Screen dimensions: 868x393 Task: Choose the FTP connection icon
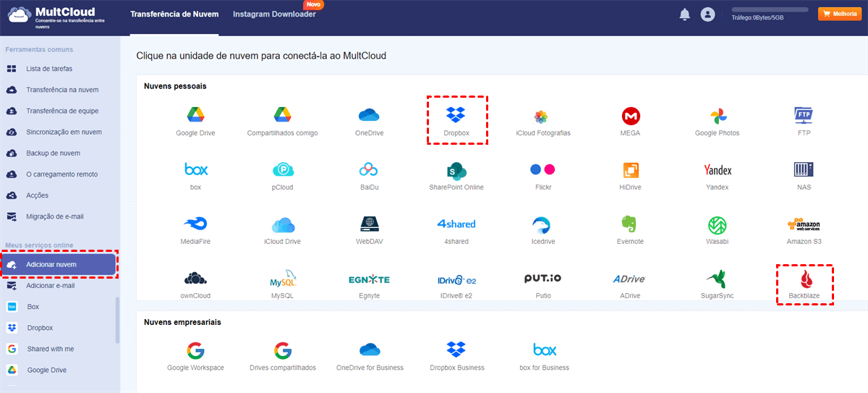click(804, 122)
